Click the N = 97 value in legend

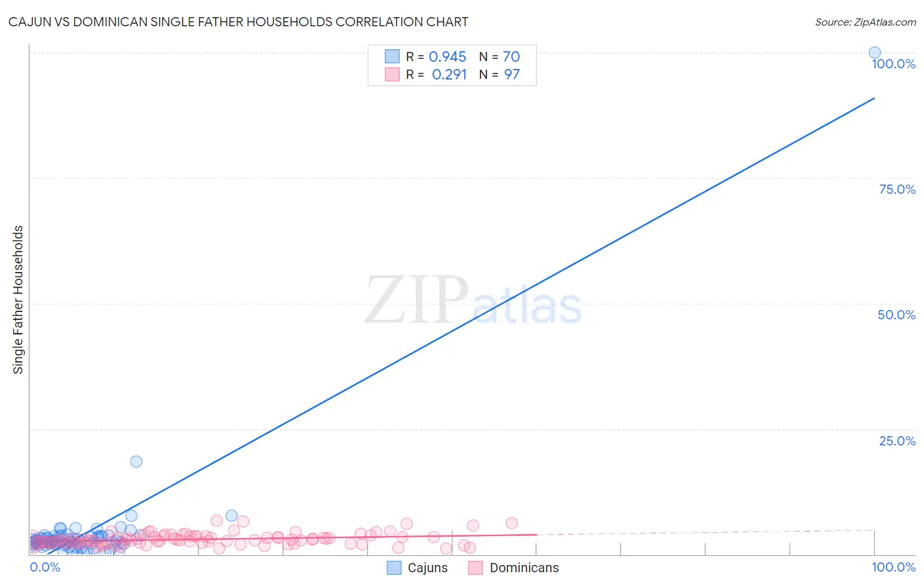[x=499, y=74]
